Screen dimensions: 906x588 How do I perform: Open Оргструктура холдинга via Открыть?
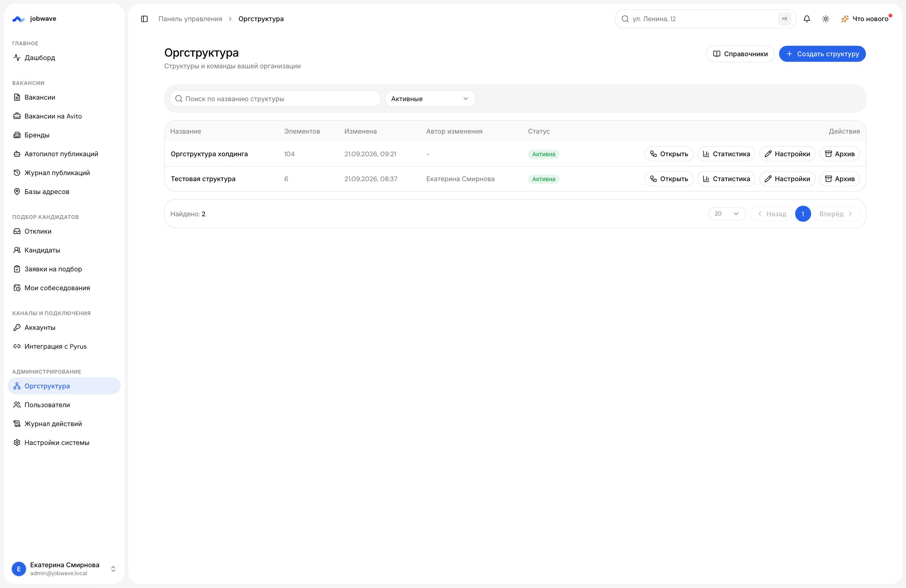point(669,154)
